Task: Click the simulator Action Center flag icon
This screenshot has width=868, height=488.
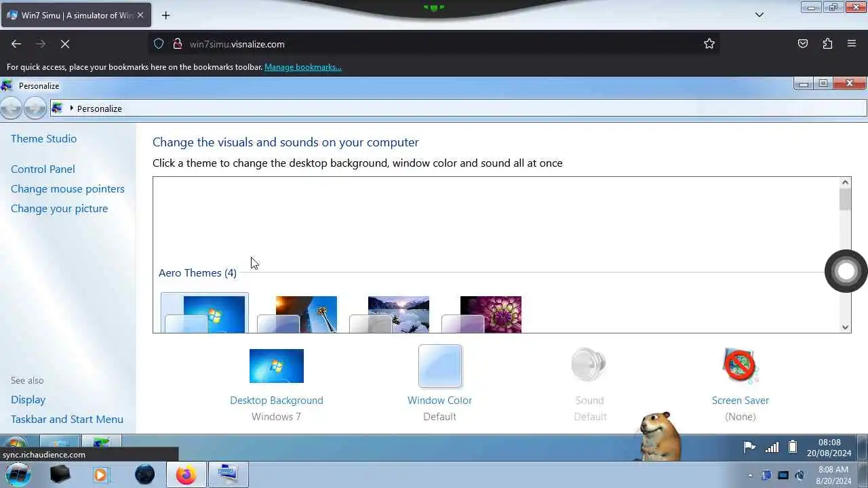Action: tap(749, 447)
